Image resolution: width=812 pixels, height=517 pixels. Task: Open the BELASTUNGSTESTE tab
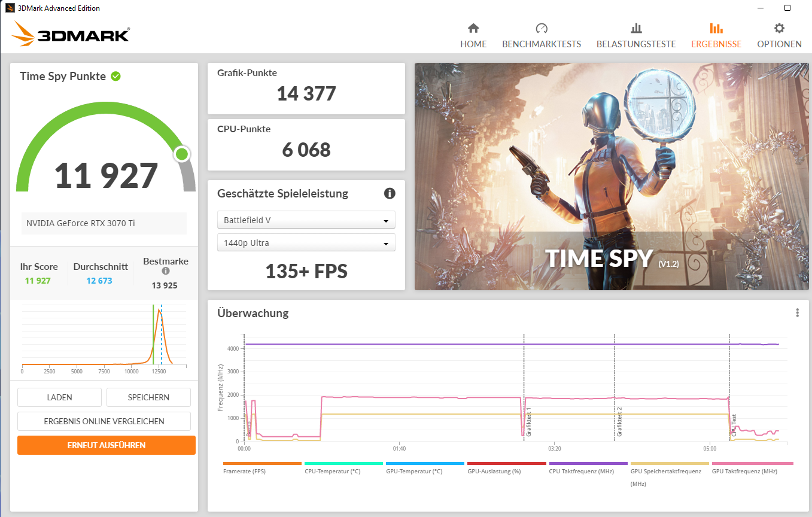(636, 36)
